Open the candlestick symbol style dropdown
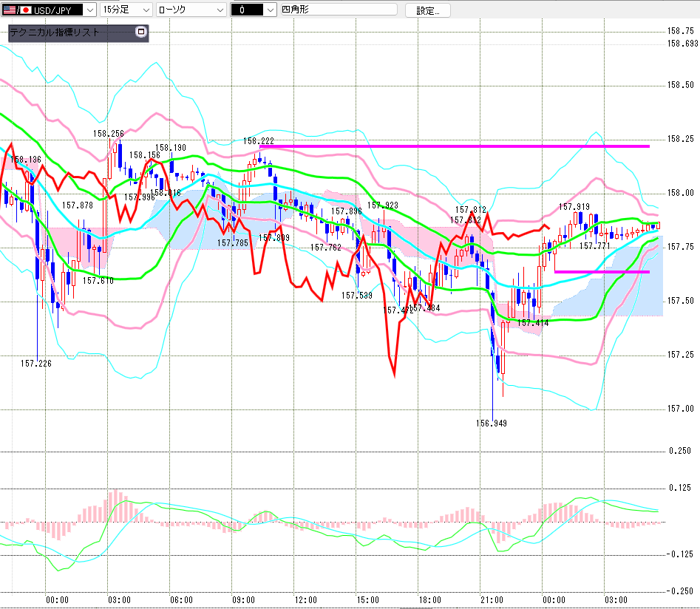The image size is (700, 609). [254, 10]
